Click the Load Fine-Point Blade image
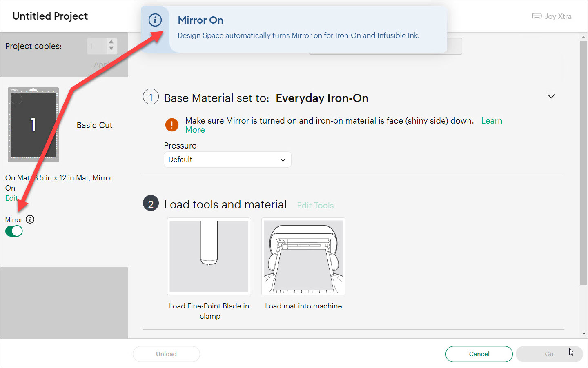This screenshot has height=368, width=588. tap(209, 256)
